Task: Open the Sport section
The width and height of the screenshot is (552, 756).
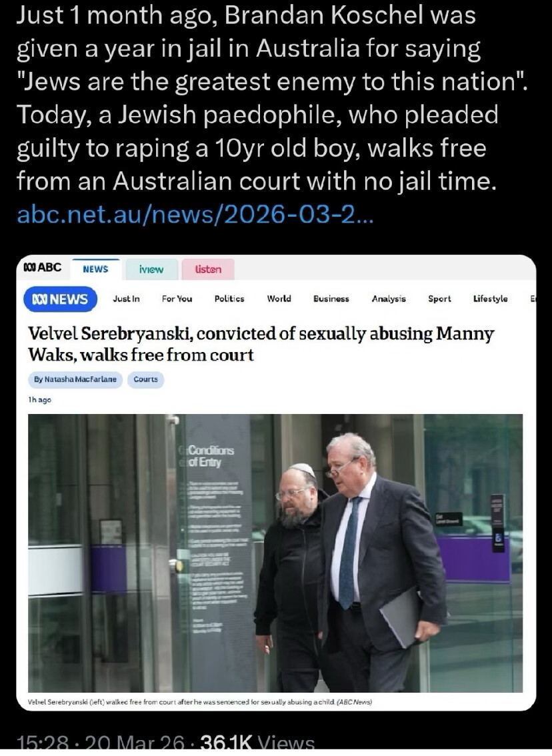Action: [x=440, y=299]
